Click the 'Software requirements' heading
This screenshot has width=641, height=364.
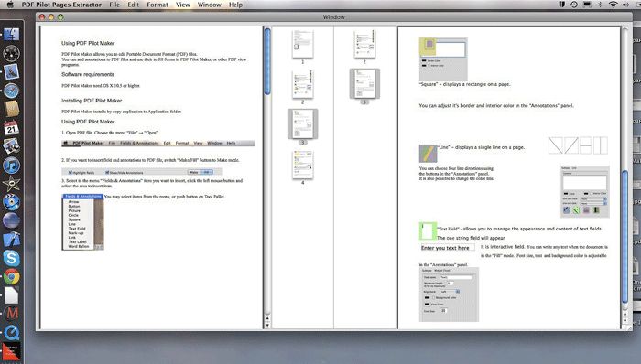(x=88, y=74)
